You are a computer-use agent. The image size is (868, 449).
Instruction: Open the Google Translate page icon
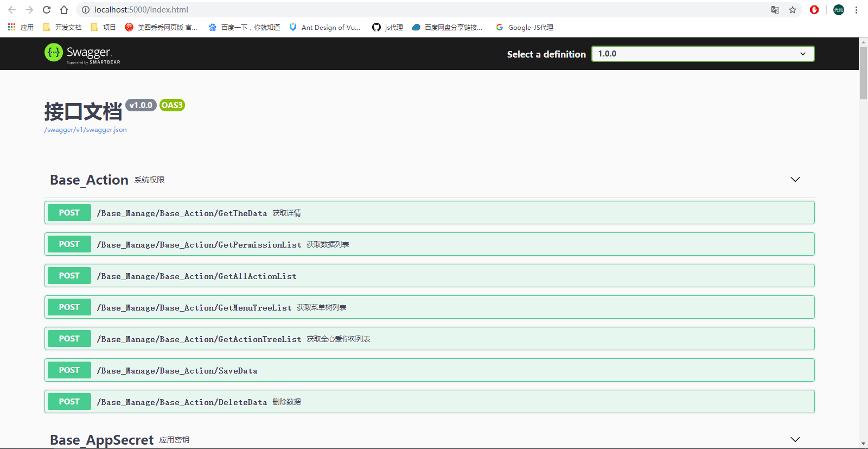pos(775,10)
